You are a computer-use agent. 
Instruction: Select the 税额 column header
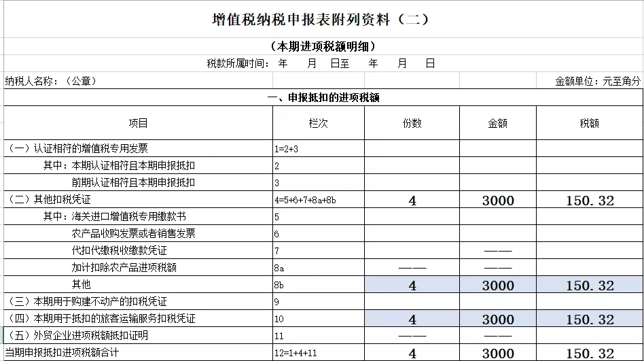590,123
